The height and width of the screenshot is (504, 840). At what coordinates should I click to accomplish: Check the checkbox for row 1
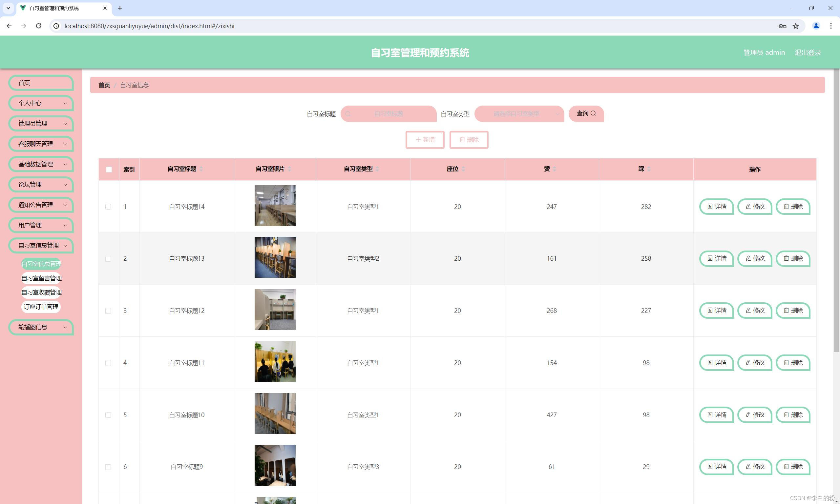[108, 207]
